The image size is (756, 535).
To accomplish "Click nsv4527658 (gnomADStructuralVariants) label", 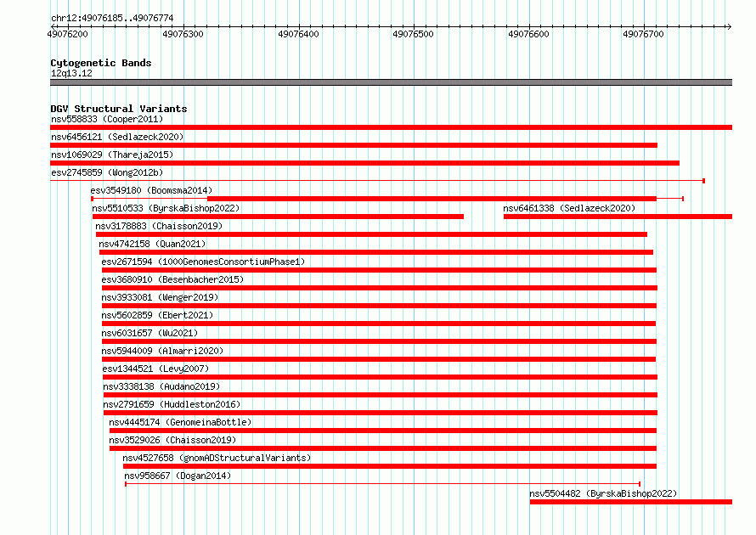I will pyautogui.click(x=217, y=458).
